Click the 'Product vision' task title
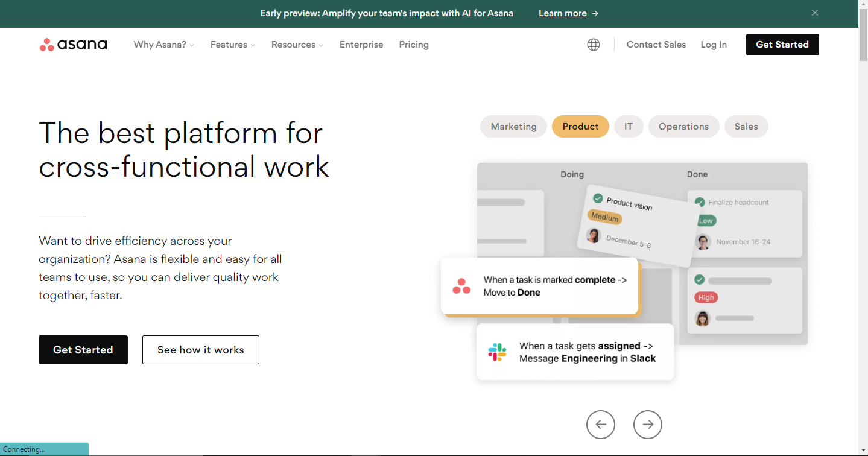 pyautogui.click(x=630, y=204)
